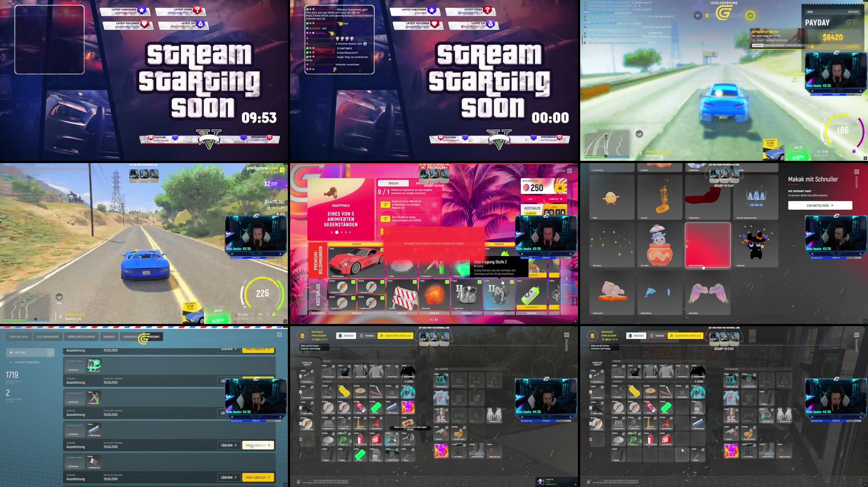Viewport: 868px width, 487px height.
Task: Open the PRIME Platinum parcel thumbnail
Action: pyautogui.click(x=94, y=430)
